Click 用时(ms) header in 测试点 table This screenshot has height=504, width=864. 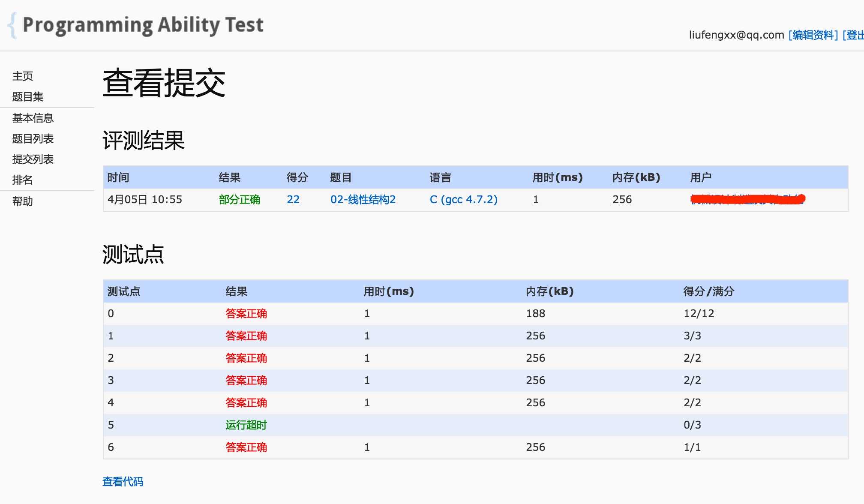pyautogui.click(x=389, y=291)
